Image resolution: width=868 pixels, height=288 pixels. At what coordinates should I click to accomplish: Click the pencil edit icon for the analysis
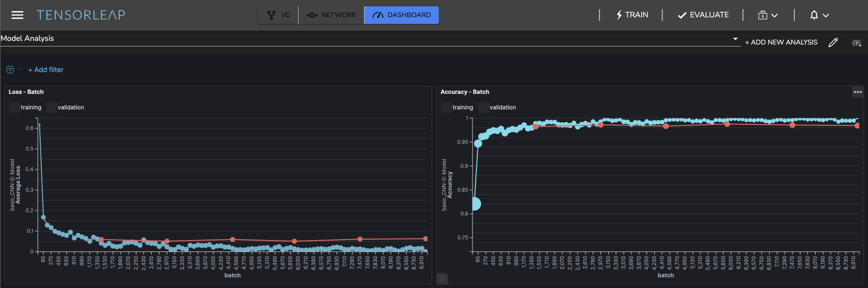[833, 43]
